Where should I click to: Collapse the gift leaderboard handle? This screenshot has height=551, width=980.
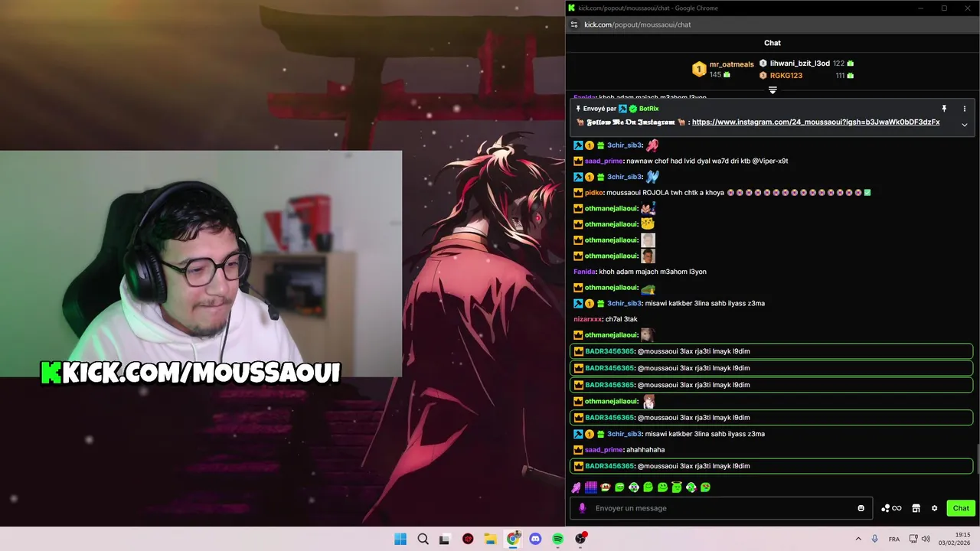tap(773, 90)
